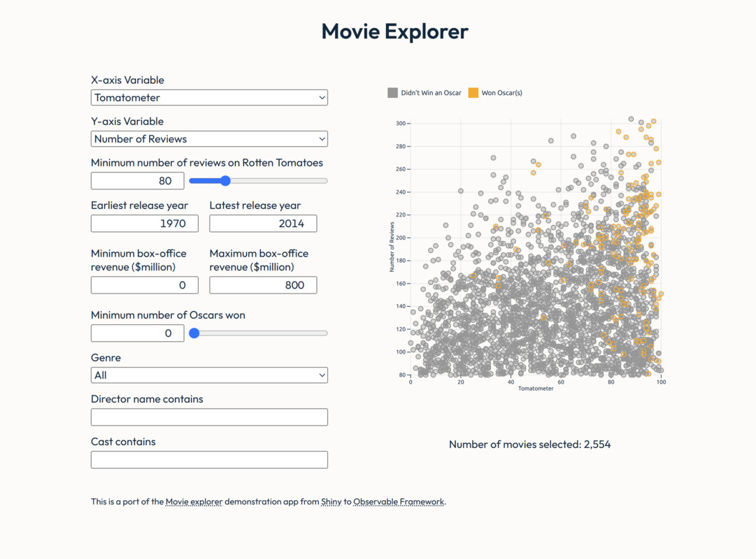Click the Movie Explorer page heading

click(395, 31)
